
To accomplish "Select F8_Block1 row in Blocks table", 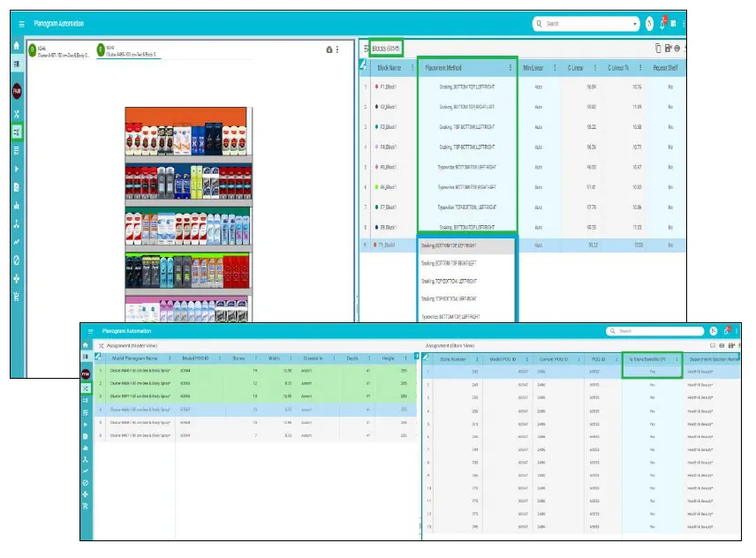I will pyautogui.click(x=523, y=228).
